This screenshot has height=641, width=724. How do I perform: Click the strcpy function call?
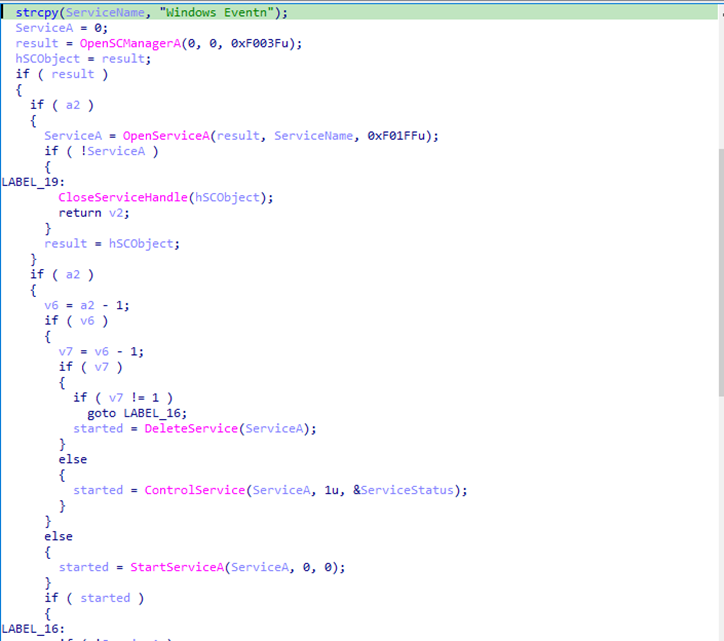point(35,11)
